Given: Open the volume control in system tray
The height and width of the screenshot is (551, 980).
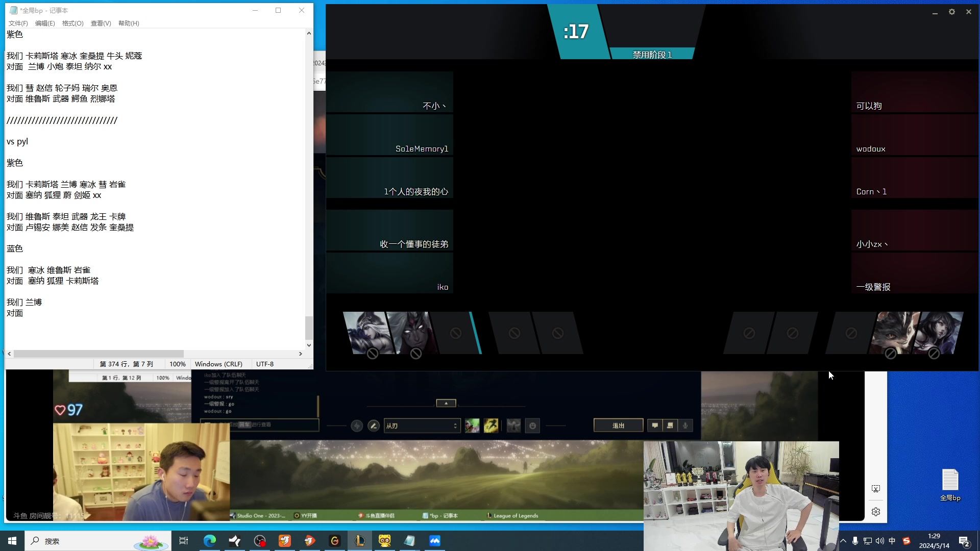Looking at the screenshot, I should pyautogui.click(x=880, y=541).
